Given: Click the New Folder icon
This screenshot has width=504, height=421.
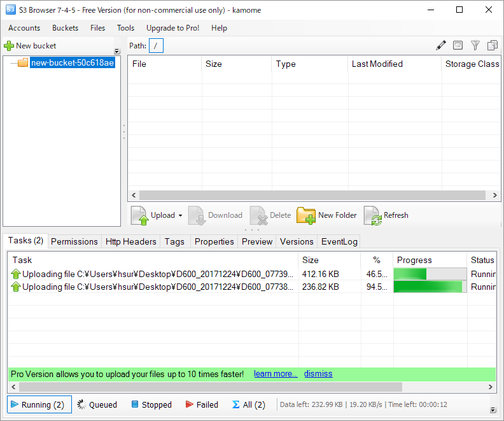Looking at the screenshot, I should [x=305, y=215].
